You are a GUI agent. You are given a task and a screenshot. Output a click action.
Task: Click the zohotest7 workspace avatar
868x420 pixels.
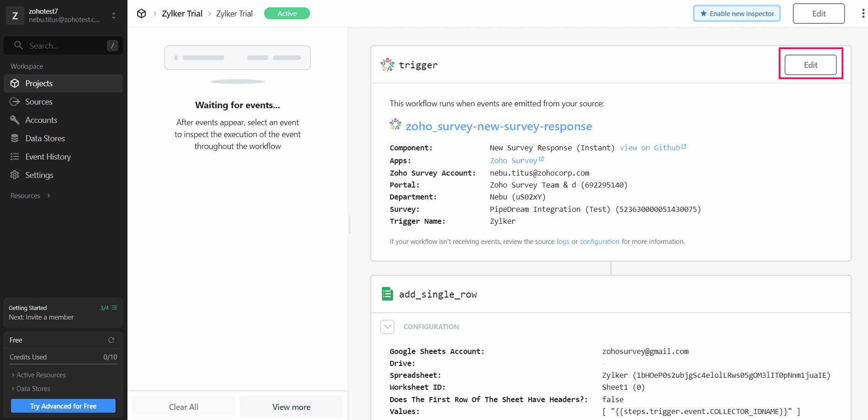[x=15, y=16]
